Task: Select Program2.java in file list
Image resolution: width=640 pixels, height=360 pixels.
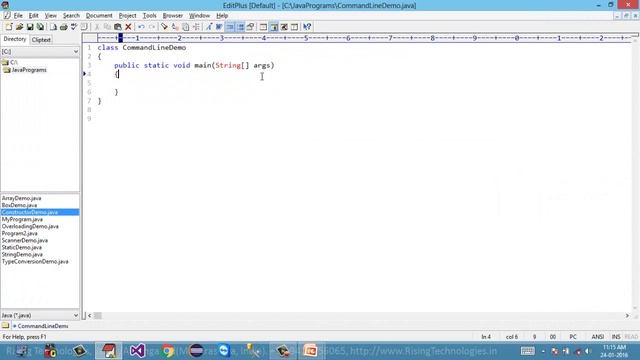Action: [19, 233]
